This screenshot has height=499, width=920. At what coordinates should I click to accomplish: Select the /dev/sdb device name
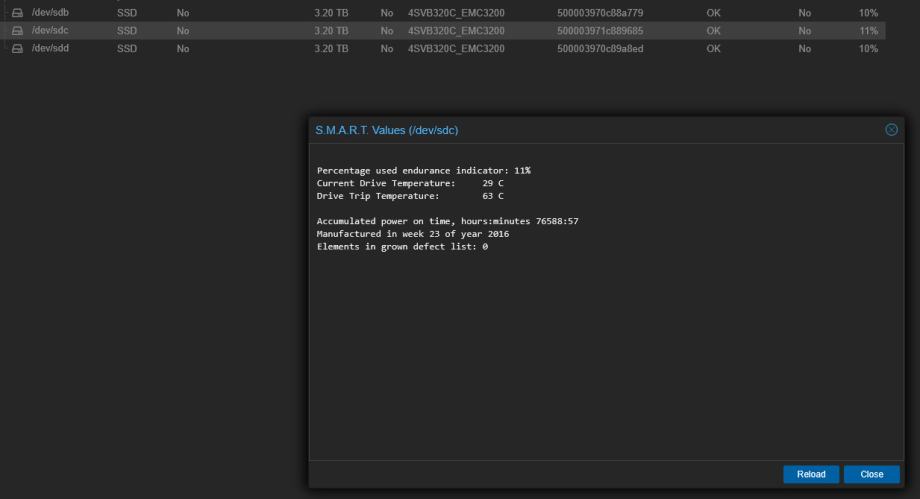[x=50, y=12]
